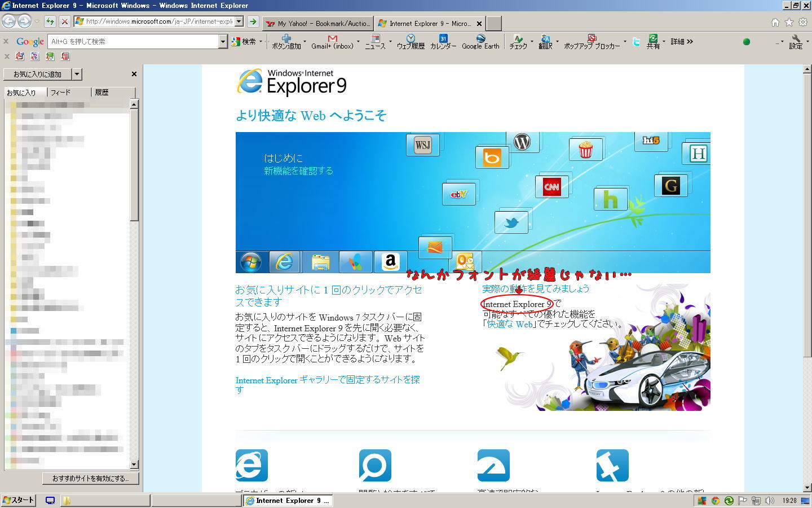Expand the Gmail+ (inbox) dropdown arrow

tap(358, 41)
